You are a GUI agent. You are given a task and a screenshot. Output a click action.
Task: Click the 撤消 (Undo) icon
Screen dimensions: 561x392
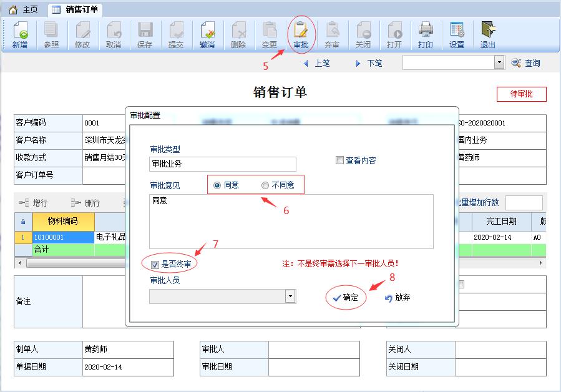(207, 34)
